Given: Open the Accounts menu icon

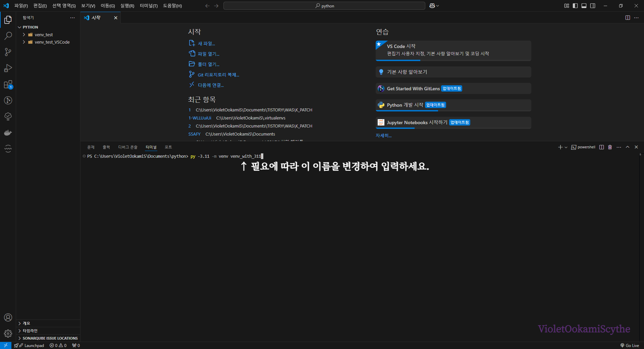Looking at the screenshot, I should pos(8,317).
